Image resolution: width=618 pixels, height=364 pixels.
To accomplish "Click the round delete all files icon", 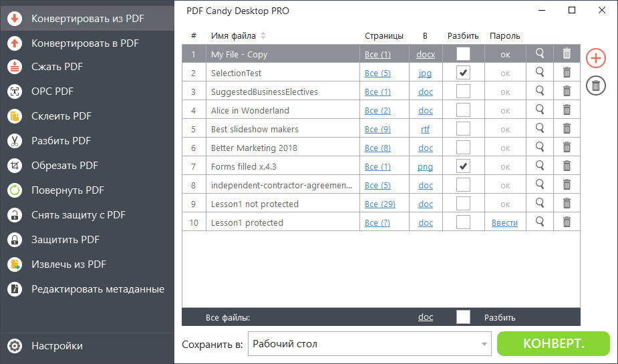I will click(x=595, y=85).
